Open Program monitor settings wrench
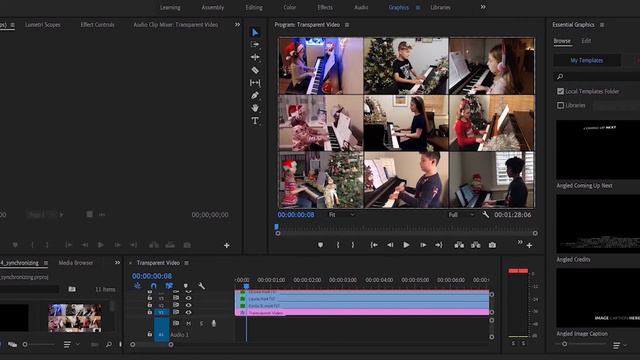 pos(486,214)
